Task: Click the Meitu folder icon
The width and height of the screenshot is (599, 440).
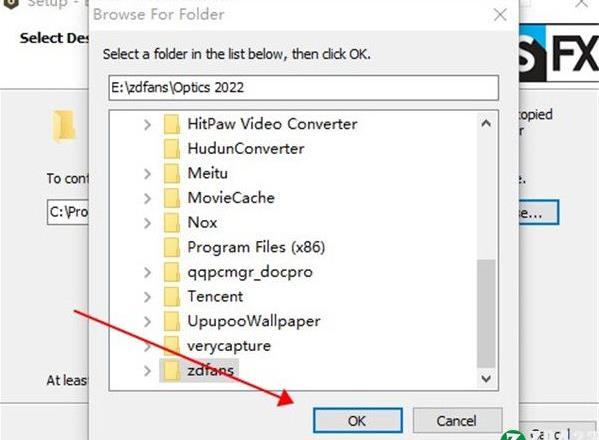Action: pos(172,173)
